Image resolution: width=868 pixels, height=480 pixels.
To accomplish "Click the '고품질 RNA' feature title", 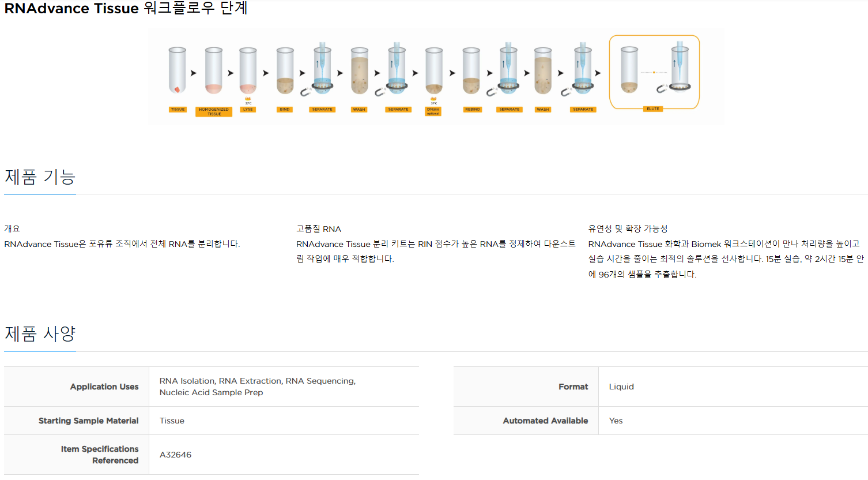I will 319,228.
